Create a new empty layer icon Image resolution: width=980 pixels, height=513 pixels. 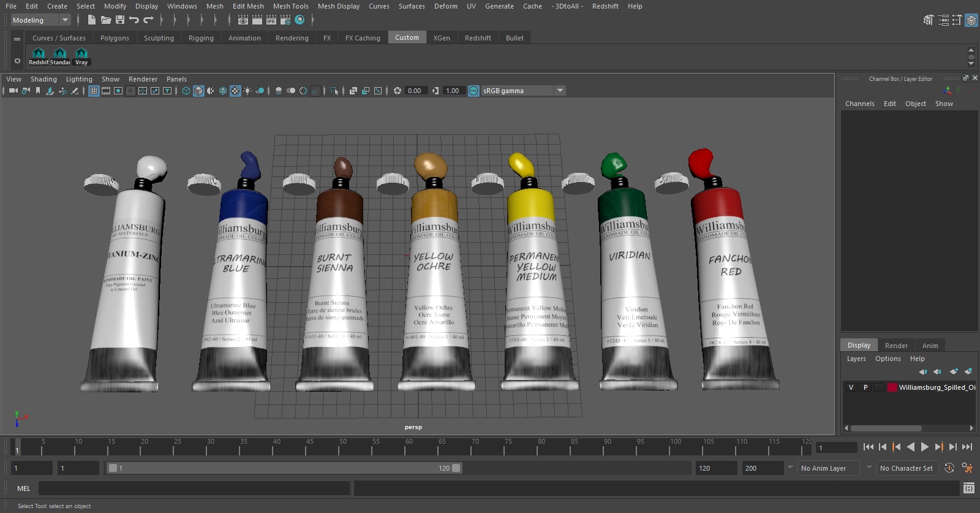pyautogui.click(x=954, y=371)
